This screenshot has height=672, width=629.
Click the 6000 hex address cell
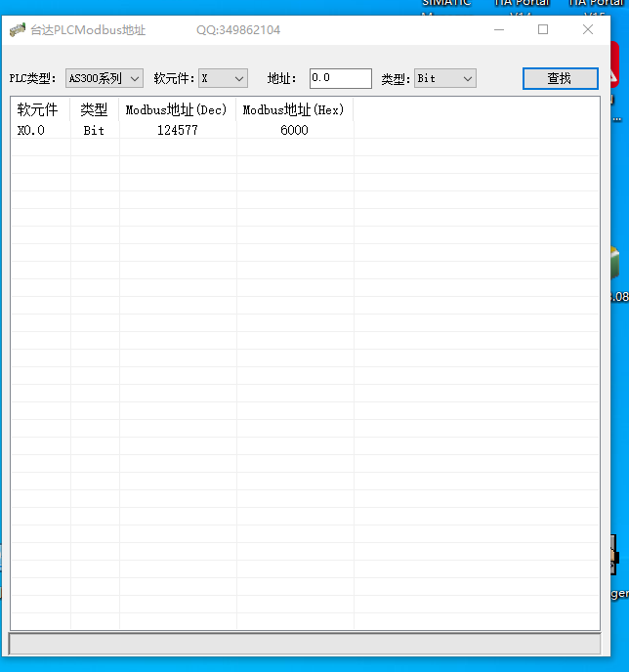(294, 130)
